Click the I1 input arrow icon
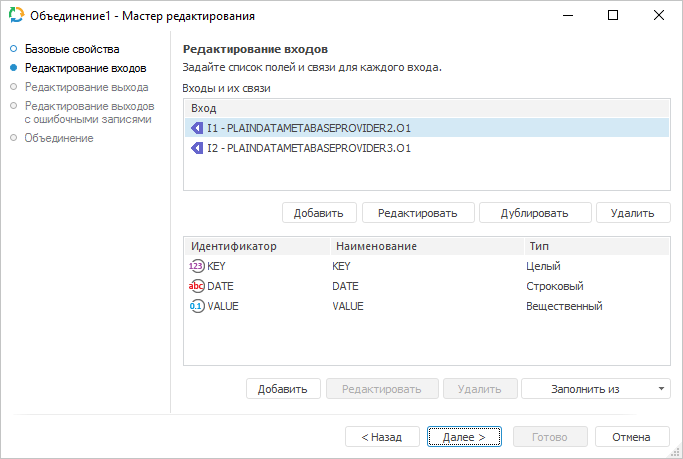683x459 pixels. (197, 128)
